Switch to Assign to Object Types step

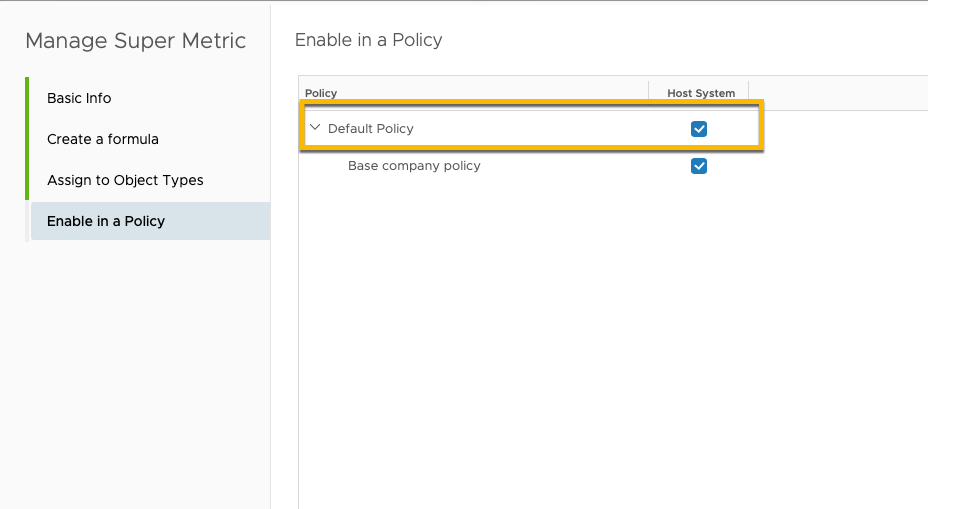[125, 180]
